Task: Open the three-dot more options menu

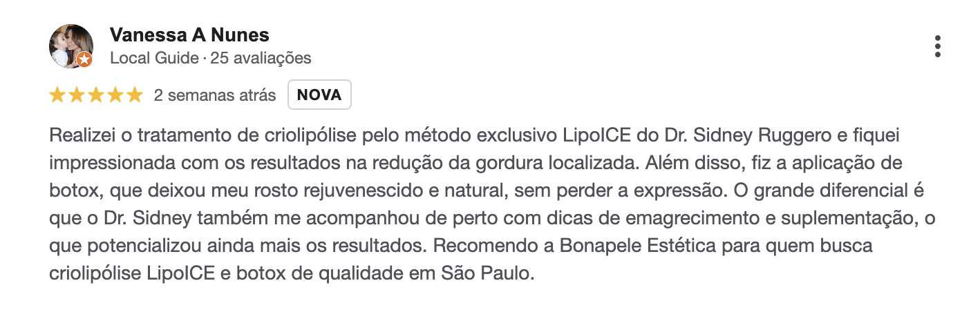Action: coord(937,46)
